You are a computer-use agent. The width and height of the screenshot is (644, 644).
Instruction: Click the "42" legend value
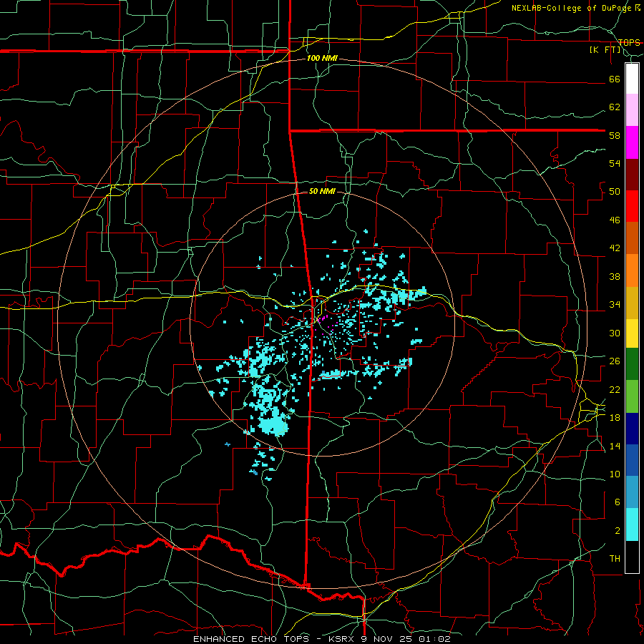point(615,248)
